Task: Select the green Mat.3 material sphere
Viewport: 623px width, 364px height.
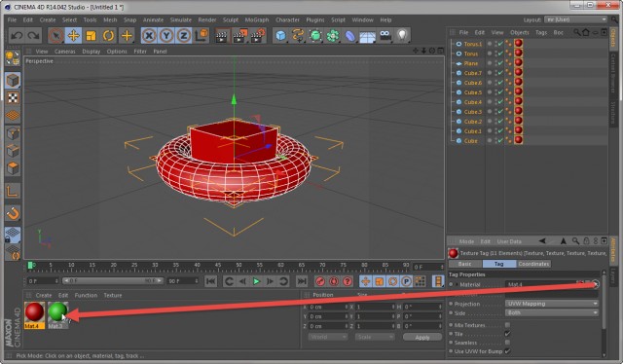Action: 57,311
